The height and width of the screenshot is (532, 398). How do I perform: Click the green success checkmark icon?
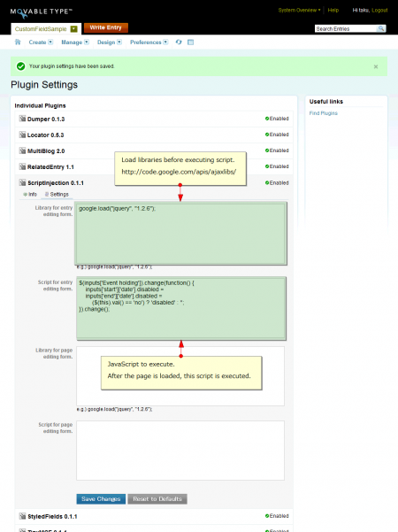20,66
